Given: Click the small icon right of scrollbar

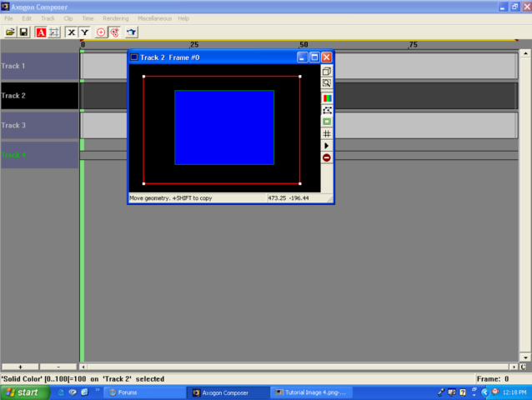Looking at the screenshot, I should 523,367.
